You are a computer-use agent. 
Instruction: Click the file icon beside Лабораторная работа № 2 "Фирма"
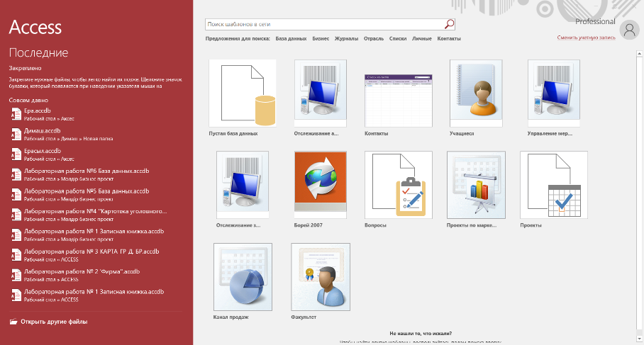[16, 275]
